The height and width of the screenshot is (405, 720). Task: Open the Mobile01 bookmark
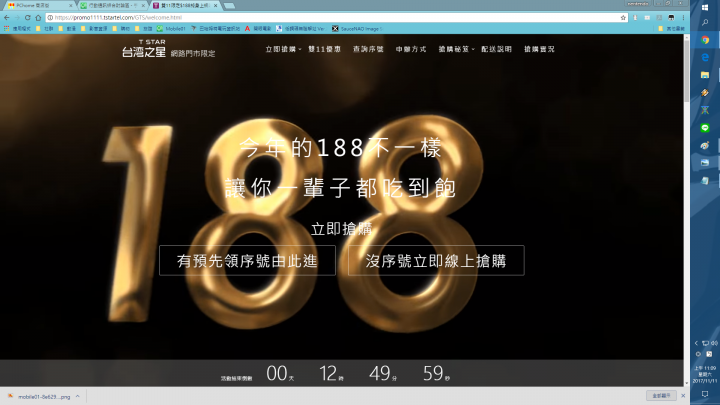pos(171,28)
